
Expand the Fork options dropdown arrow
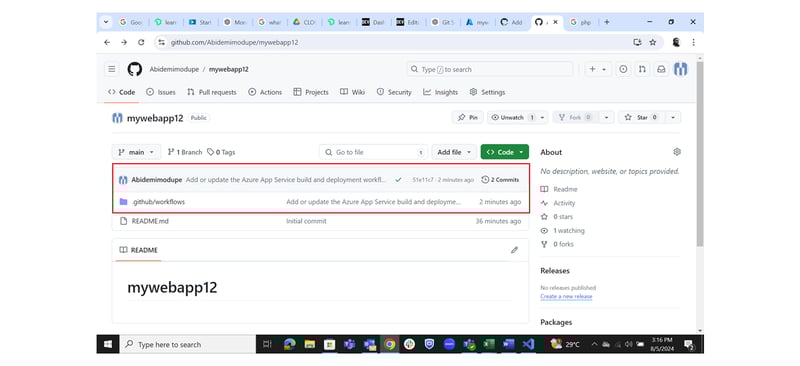[x=606, y=117]
